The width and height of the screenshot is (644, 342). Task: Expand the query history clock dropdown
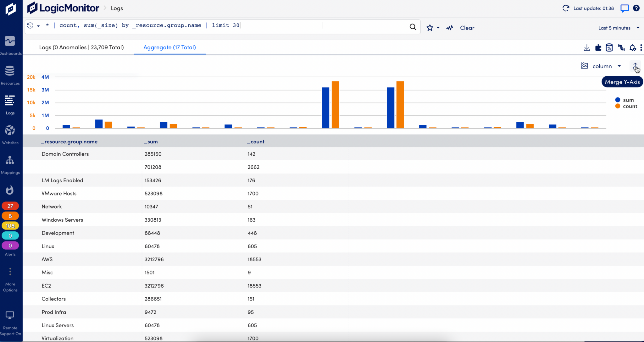click(33, 25)
